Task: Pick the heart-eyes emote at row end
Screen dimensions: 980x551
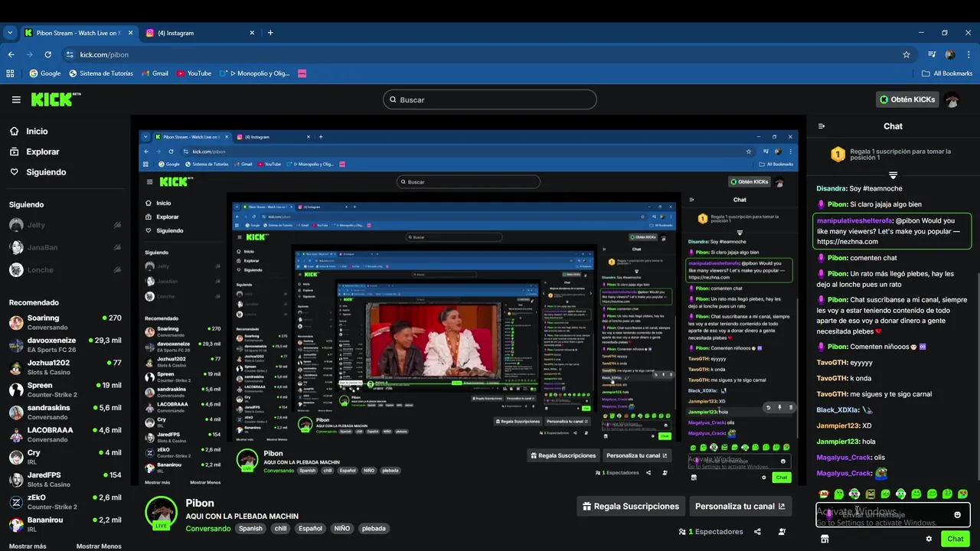Action: coord(962,494)
